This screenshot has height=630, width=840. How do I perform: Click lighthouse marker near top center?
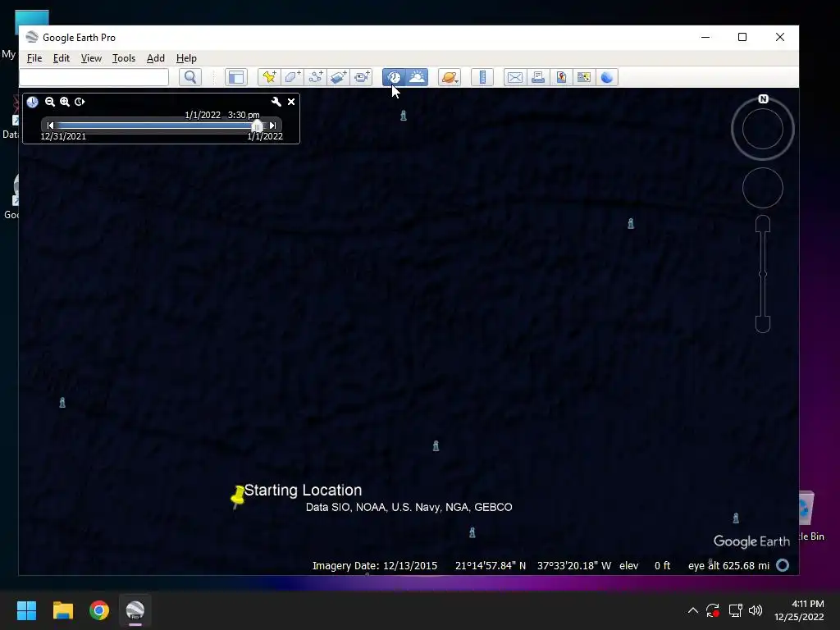coord(404,115)
